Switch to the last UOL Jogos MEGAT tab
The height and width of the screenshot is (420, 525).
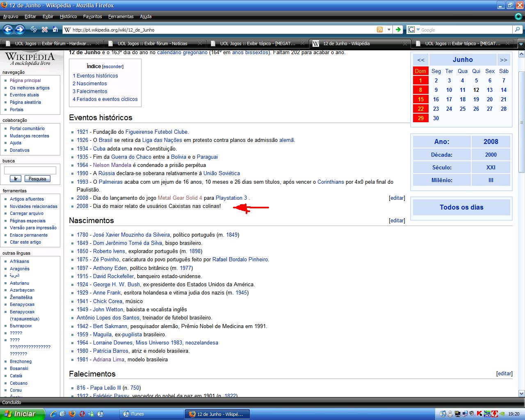[462, 43]
